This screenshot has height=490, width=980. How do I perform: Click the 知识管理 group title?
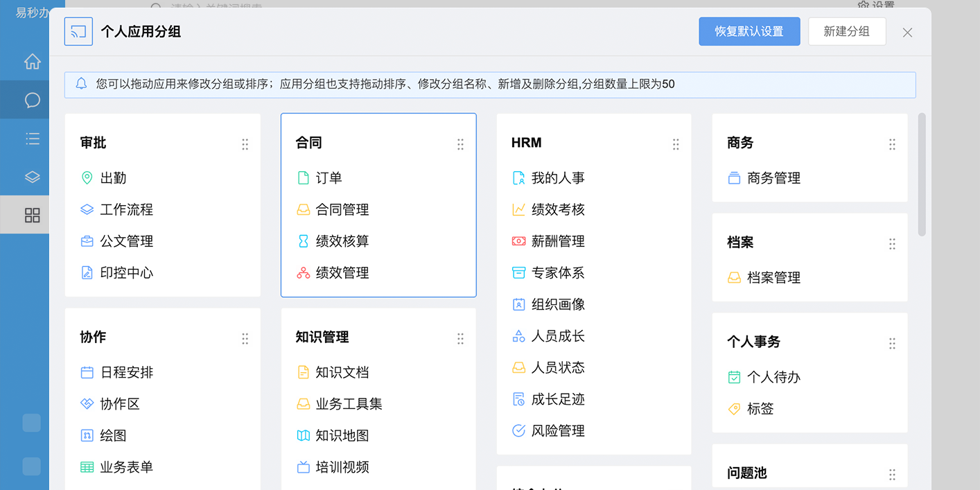click(x=322, y=338)
